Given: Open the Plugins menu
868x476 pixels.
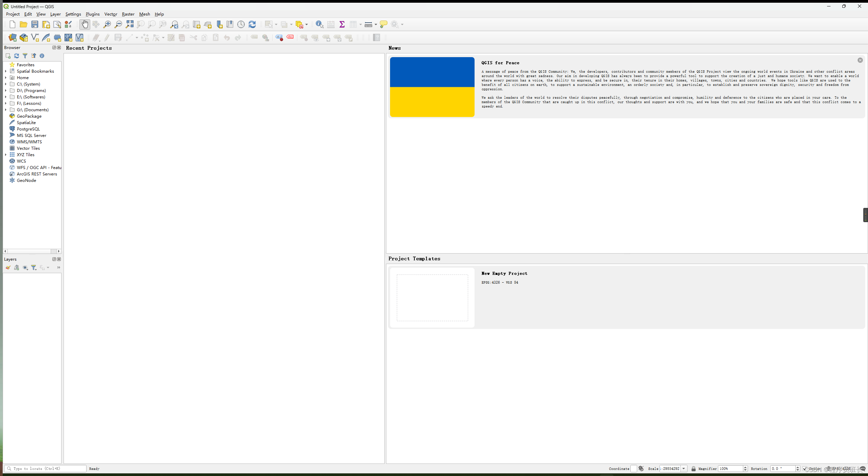Looking at the screenshot, I should click(x=93, y=14).
